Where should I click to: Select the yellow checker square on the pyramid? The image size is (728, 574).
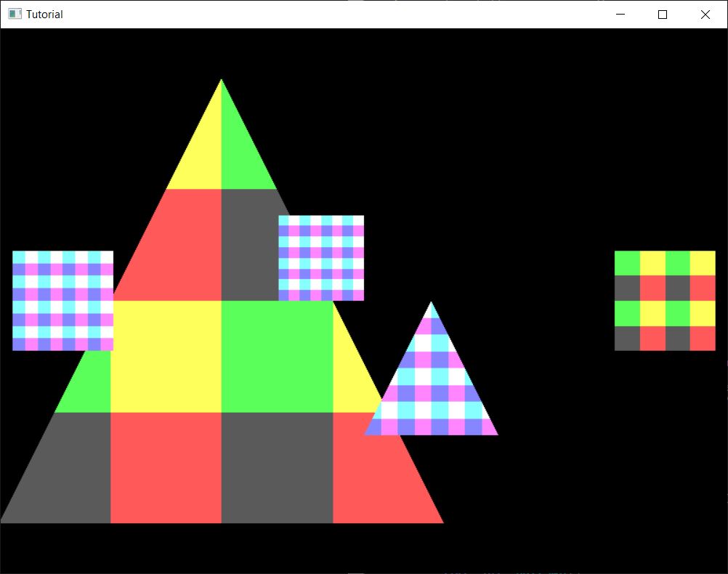coord(167,356)
